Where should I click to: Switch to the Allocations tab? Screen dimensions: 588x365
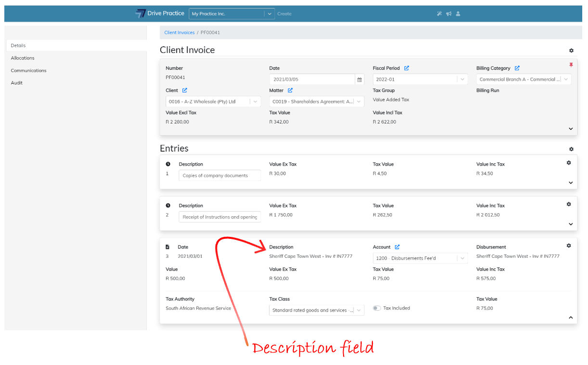tap(23, 58)
